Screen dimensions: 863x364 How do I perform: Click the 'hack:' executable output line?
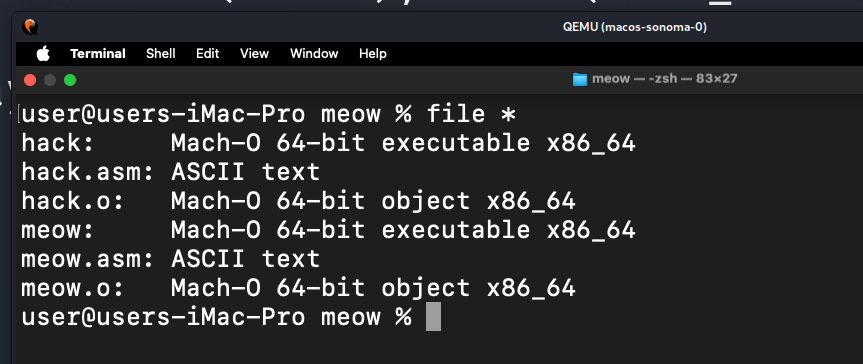[x=329, y=143]
